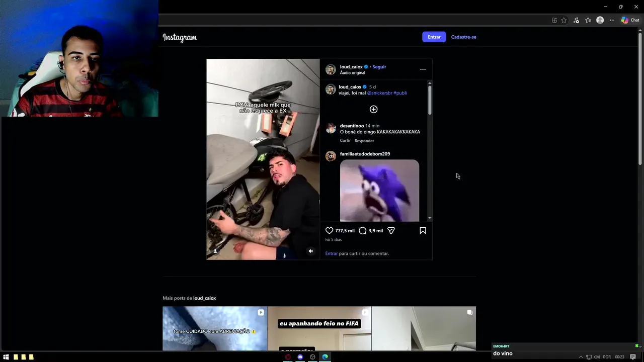
Task: Open browser settings and more menu
Action: (x=612, y=20)
